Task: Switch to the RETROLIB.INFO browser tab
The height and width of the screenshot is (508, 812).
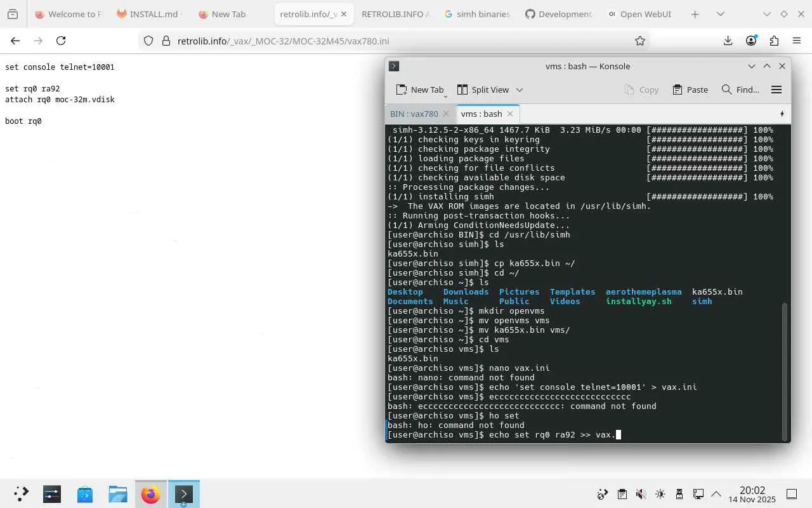Action: 395,14
